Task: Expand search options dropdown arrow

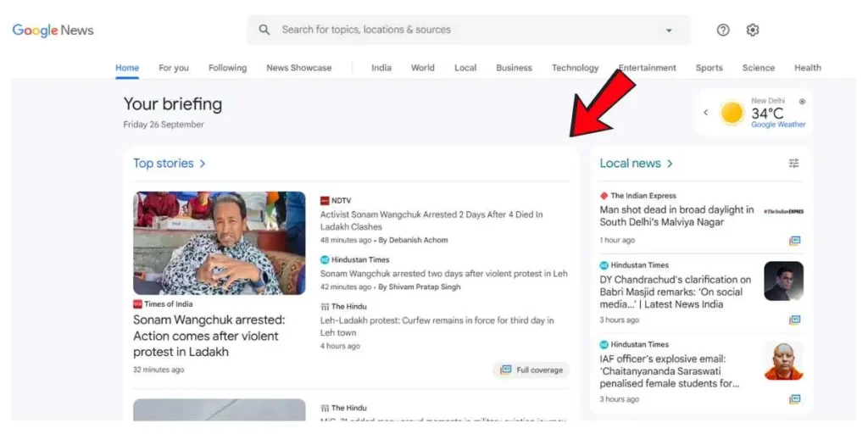Action: [669, 31]
